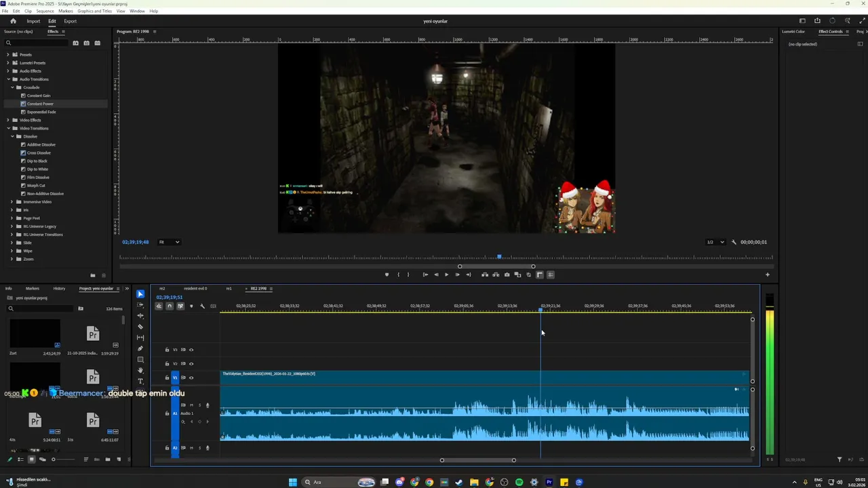Open the playback resolution 1/2 dropdown

(x=715, y=242)
